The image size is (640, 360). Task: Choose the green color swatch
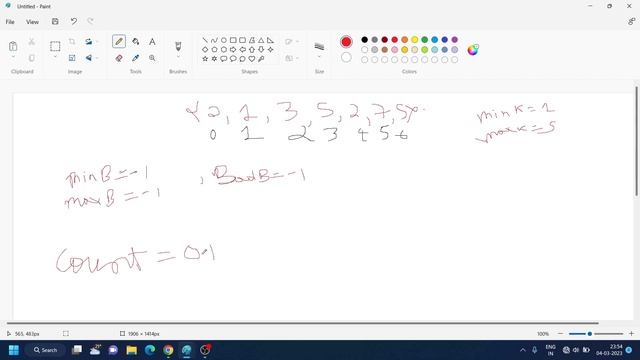pyautogui.click(x=424, y=40)
